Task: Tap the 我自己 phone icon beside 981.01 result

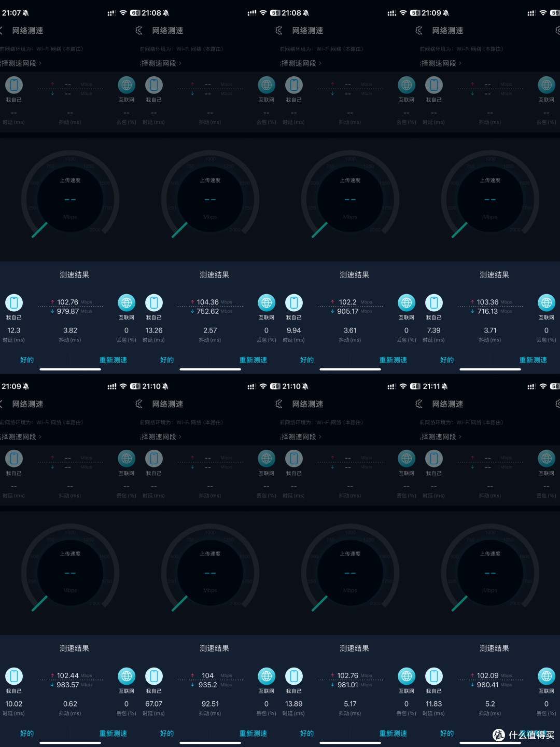Action: coord(294,676)
